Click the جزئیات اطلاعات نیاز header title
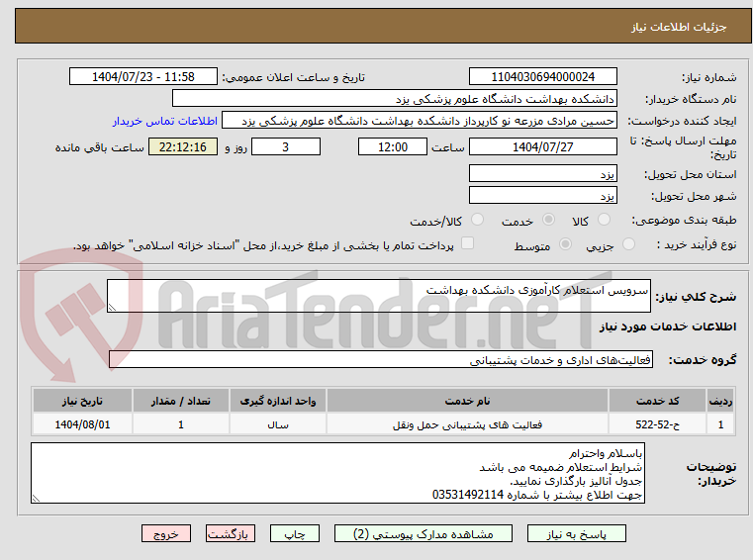The image size is (753, 560). [679, 27]
